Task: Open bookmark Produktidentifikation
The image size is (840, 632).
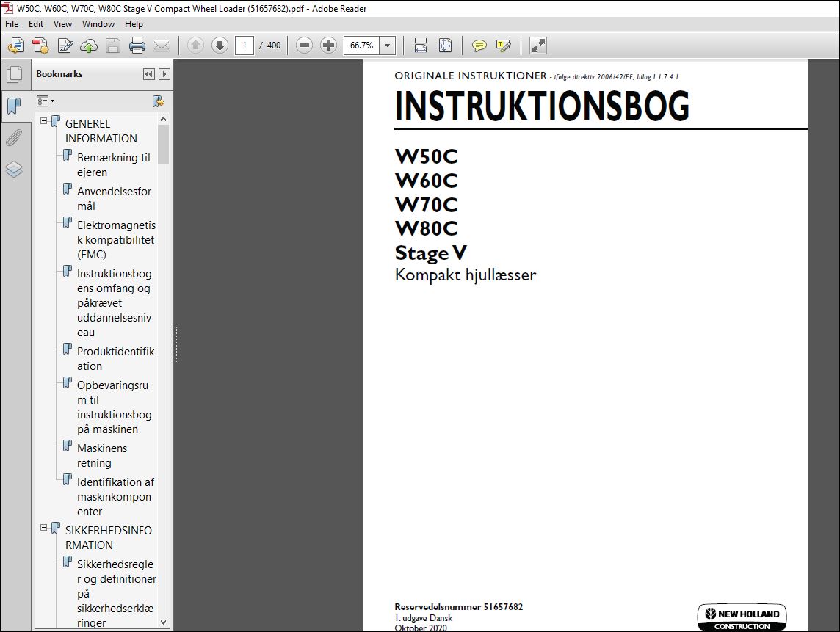Action: [x=116, y=359]
